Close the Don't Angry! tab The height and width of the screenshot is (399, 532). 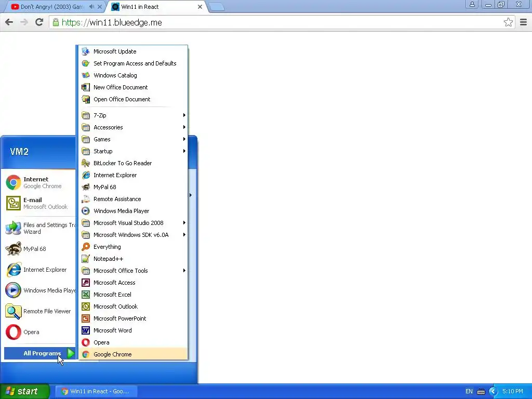pos(100,6)
